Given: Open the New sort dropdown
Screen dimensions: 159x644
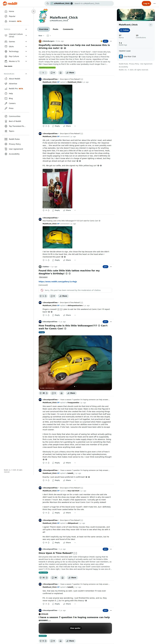Looking at the screenshot, I should [x=41, y=36].
